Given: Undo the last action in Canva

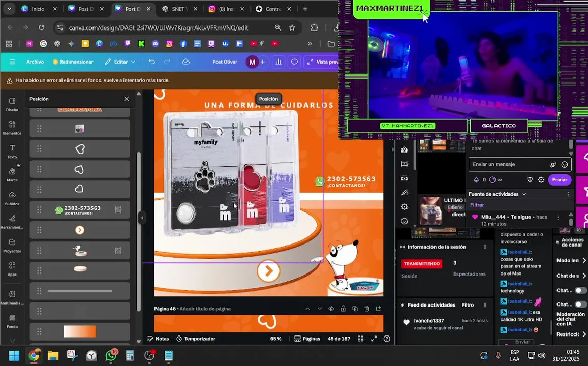Looking at the screenshot, I should pyautogui.click(x=152, y=62).
